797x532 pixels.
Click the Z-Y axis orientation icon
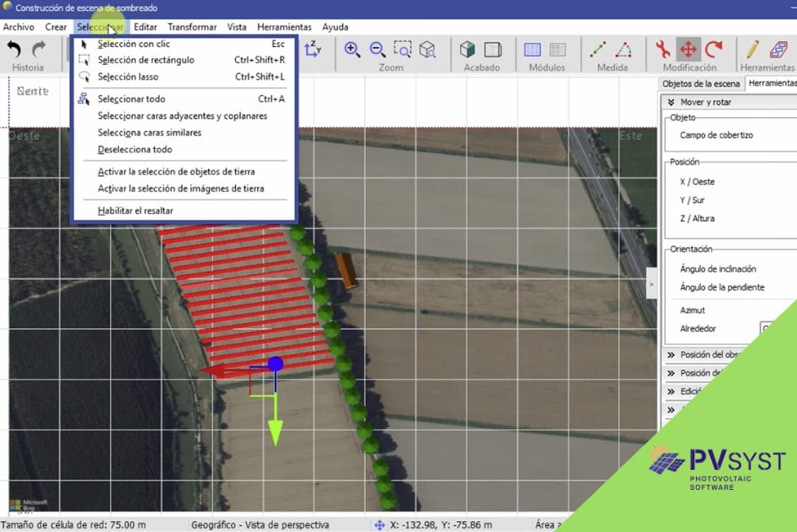(312, 49)
